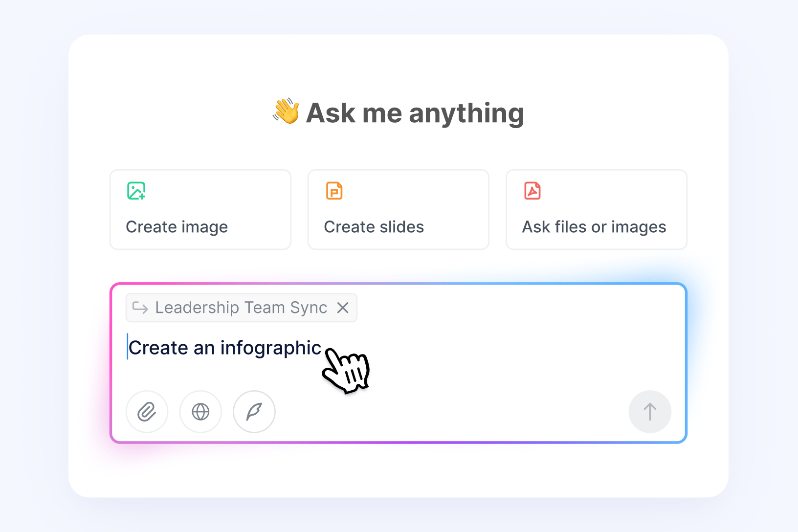Select the quill writing style icon
The width and height of the screenshot is (798, 532).
(254, 412)
